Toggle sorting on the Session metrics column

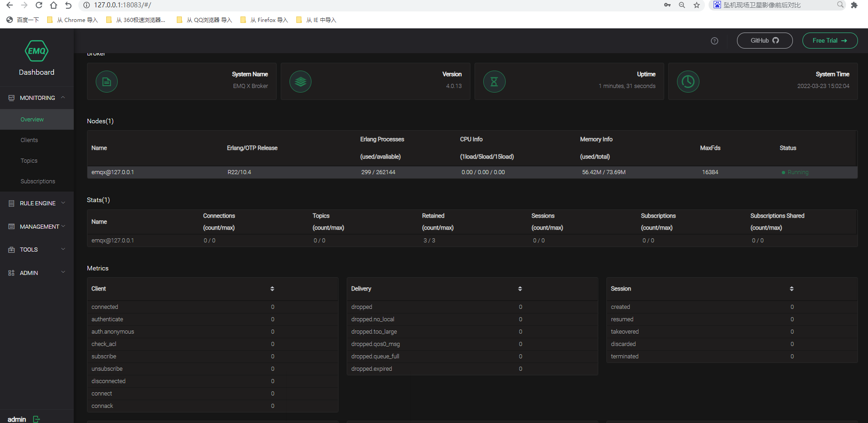point(792,289)
